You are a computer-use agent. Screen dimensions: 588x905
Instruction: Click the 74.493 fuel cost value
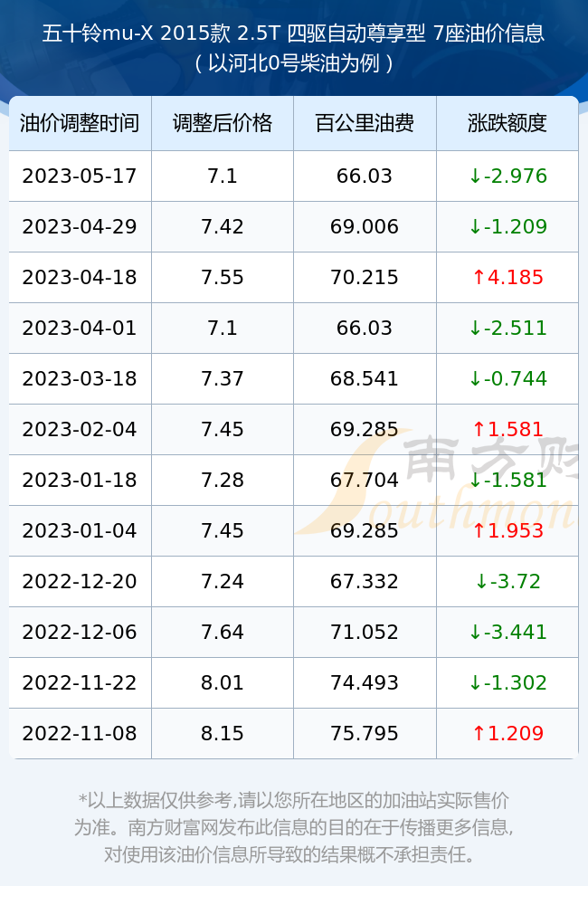(x=365, y=682)
